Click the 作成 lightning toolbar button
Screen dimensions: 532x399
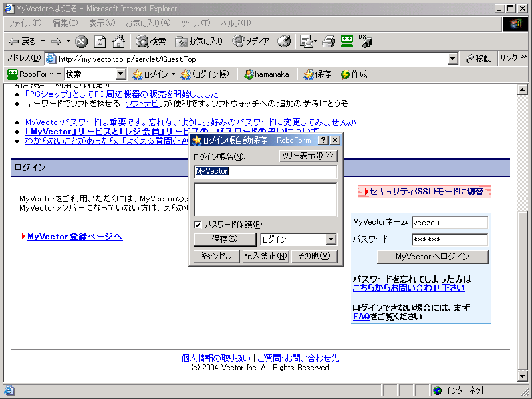coord(354,74)
